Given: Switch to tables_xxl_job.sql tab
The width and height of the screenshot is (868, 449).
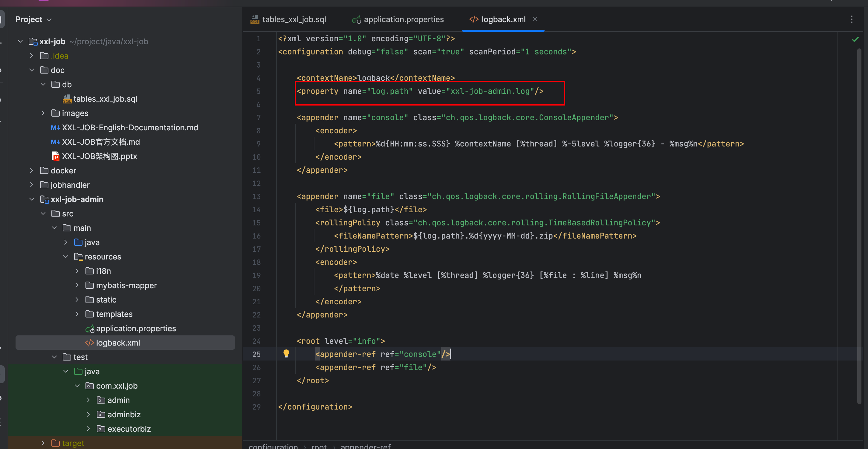Looking at the screenshot, I should click(288, 19).
